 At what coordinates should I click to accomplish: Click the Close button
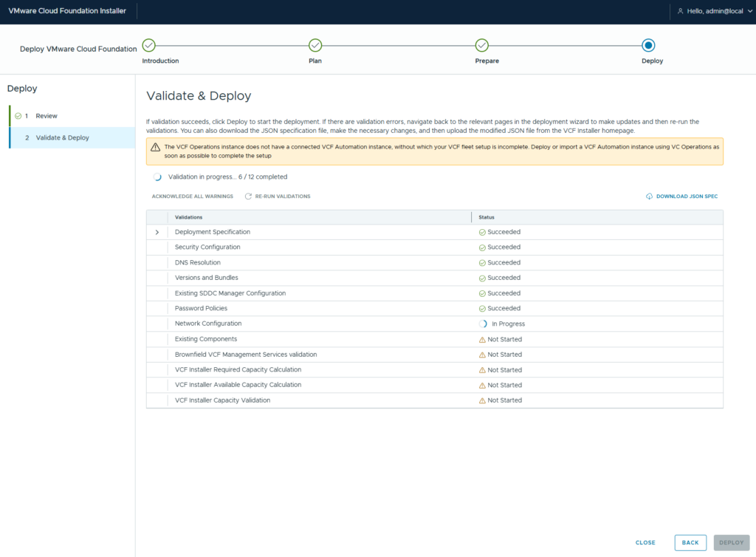click(645, 542)
